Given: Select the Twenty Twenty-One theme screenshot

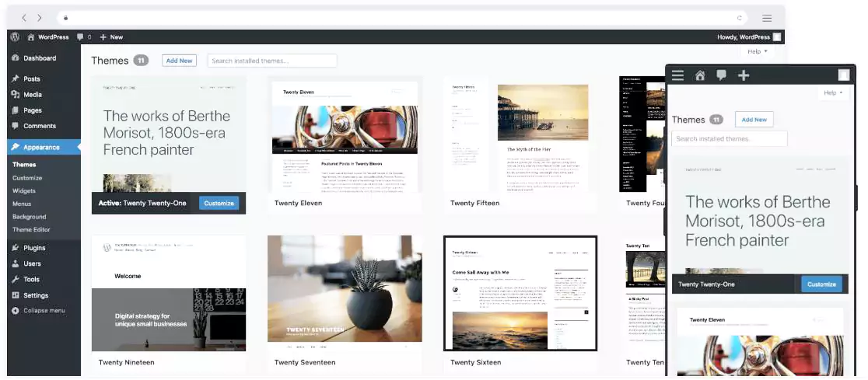Looking at the screenshot, I should tap(169, 134).
